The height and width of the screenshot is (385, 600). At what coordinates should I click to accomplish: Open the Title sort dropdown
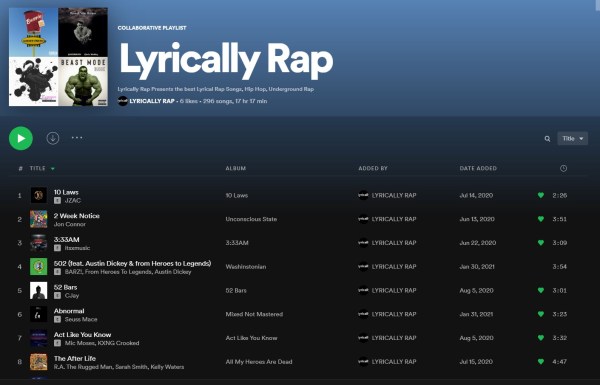pos(572,139)
